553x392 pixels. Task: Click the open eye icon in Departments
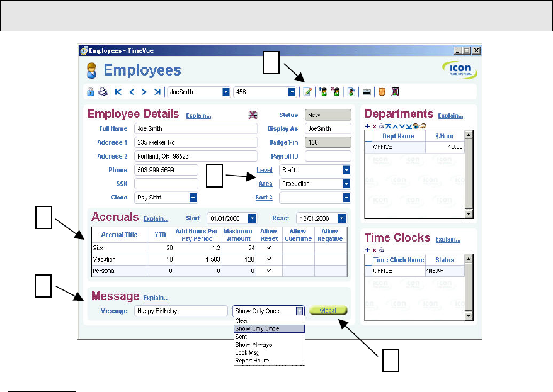[x=416, y=126]
